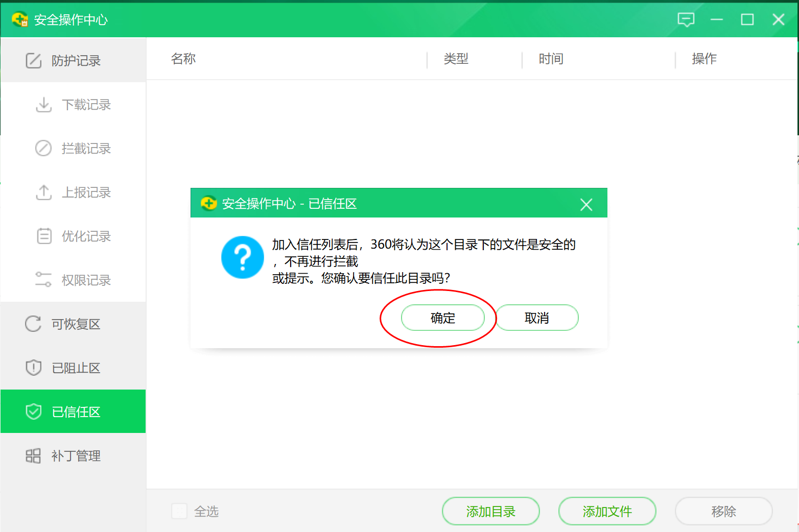This screenshot has width=799, height=532.
Task: Click the 360 icon in dialog title
Action: pyautogui.click(x=208, y=204)
